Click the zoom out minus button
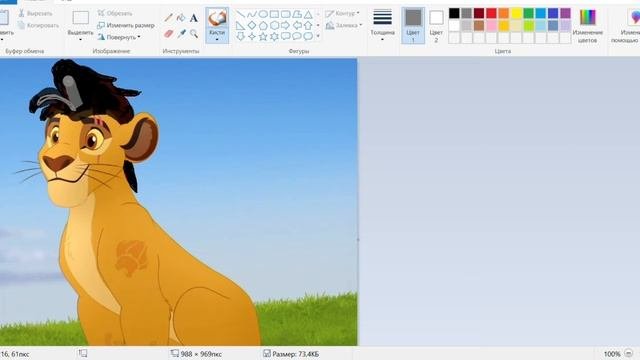This screenshot has width=640, height=360. 629,353
